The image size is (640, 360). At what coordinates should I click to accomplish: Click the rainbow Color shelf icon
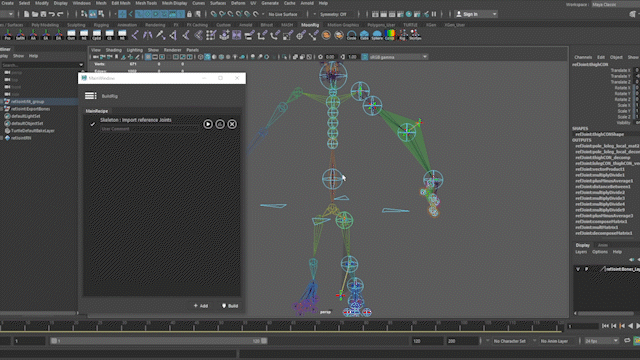[390, 36]
